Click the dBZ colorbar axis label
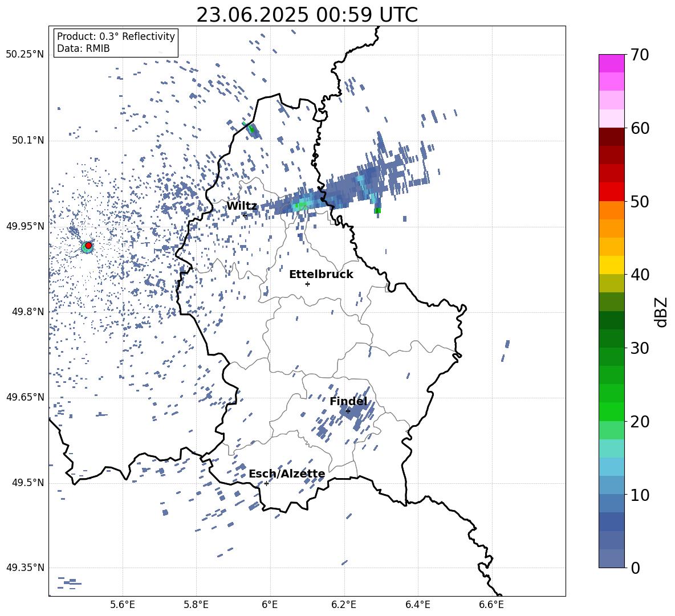The height and width of the screenshot is (616, 675). 662,312
